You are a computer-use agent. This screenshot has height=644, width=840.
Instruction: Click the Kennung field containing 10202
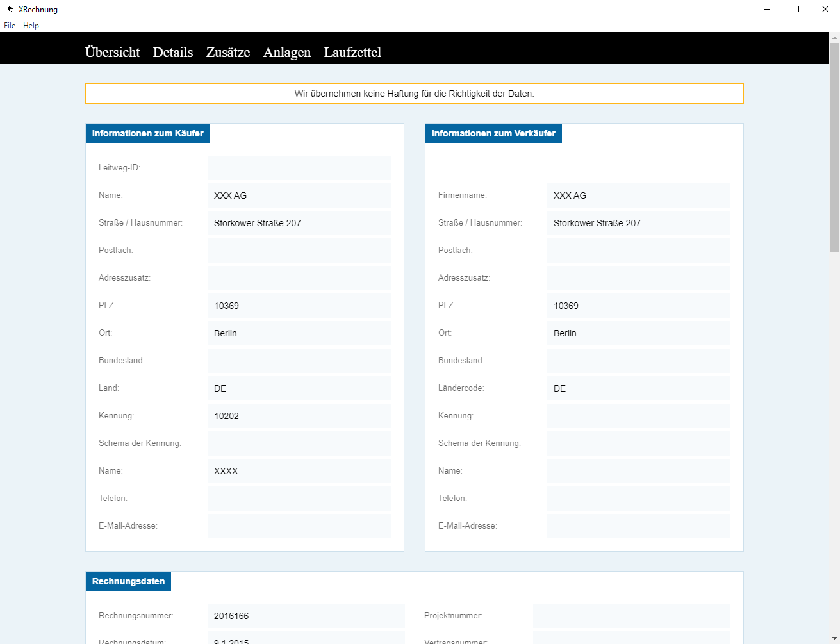tap(299, 415)
